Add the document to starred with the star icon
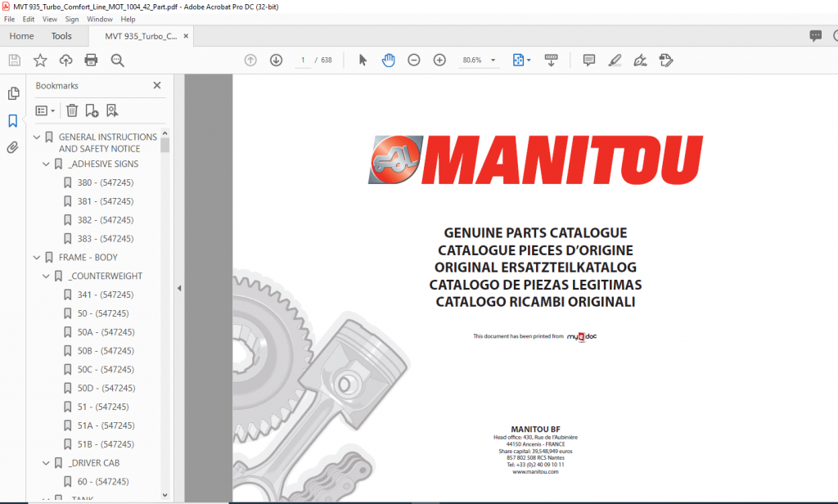The image size is (838, 504). coord(40,60)
